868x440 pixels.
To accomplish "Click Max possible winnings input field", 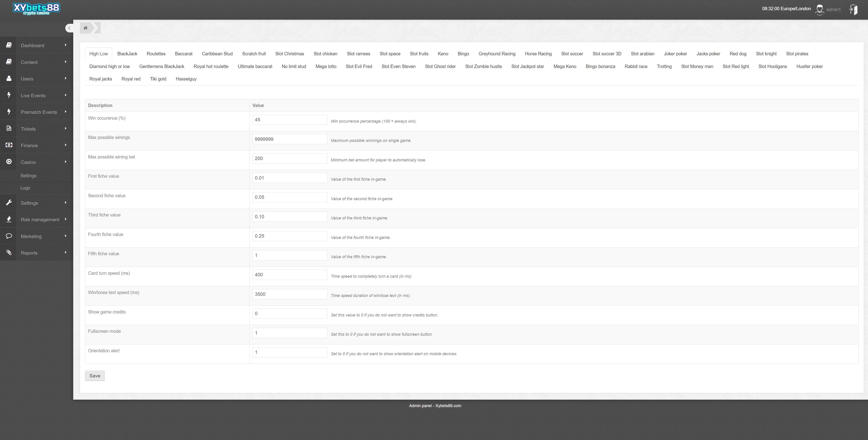I will coord(288,139).
